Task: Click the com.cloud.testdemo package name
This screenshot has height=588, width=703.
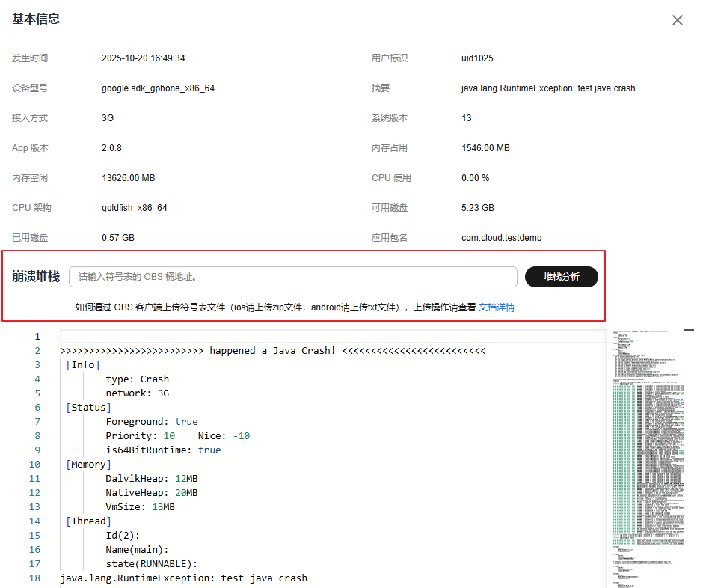Action: coord(501,238)
